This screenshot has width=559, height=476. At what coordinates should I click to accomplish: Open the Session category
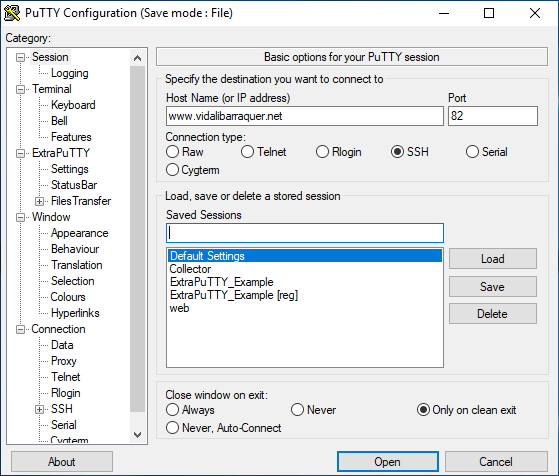coord(50,57)
